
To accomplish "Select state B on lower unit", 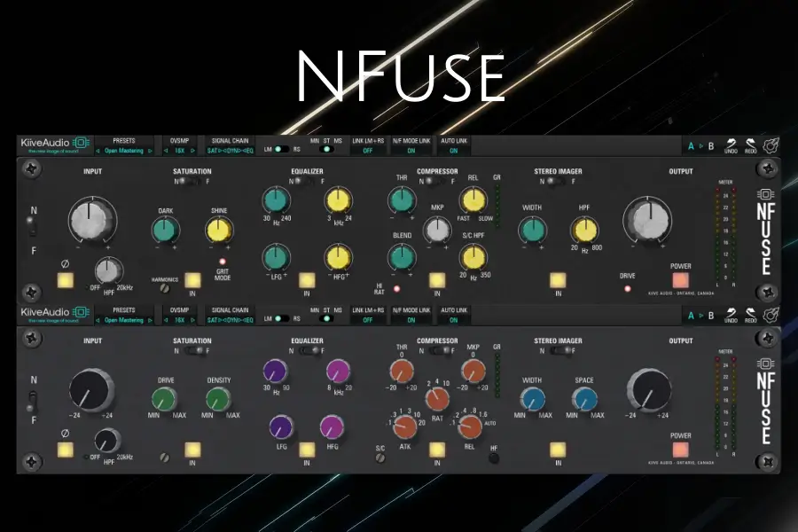I will coord(711,316).
